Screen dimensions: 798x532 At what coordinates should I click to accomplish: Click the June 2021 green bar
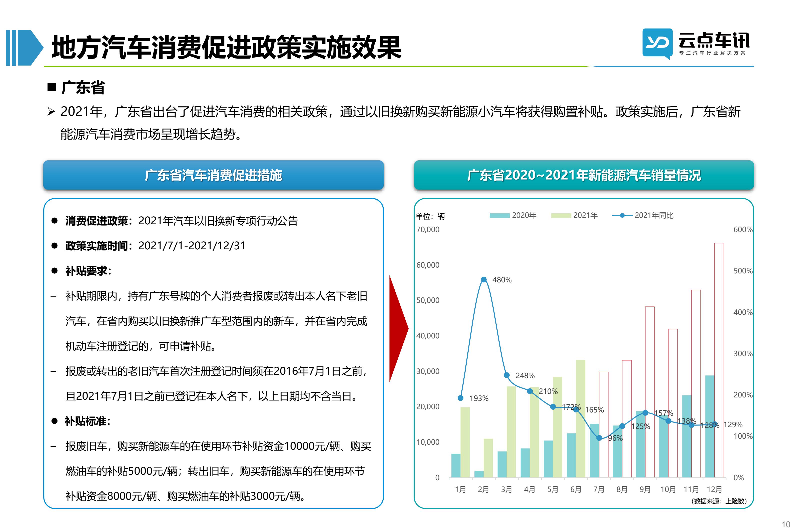580,419
